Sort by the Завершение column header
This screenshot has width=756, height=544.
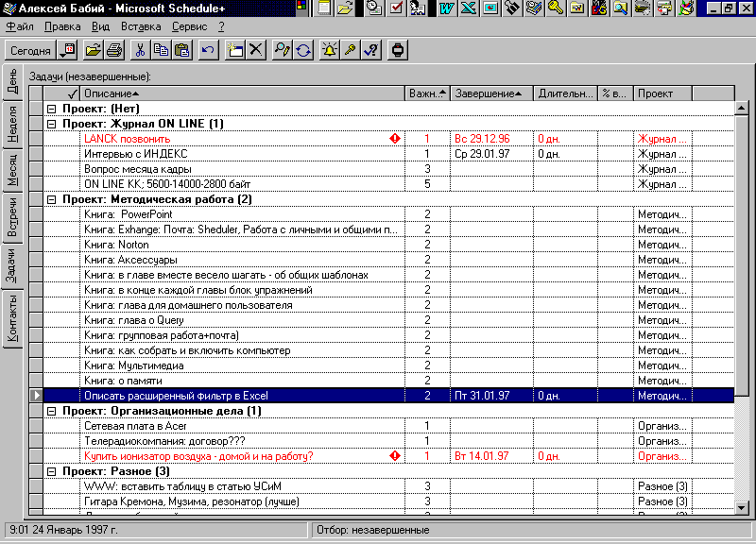(x=491, y=93)
